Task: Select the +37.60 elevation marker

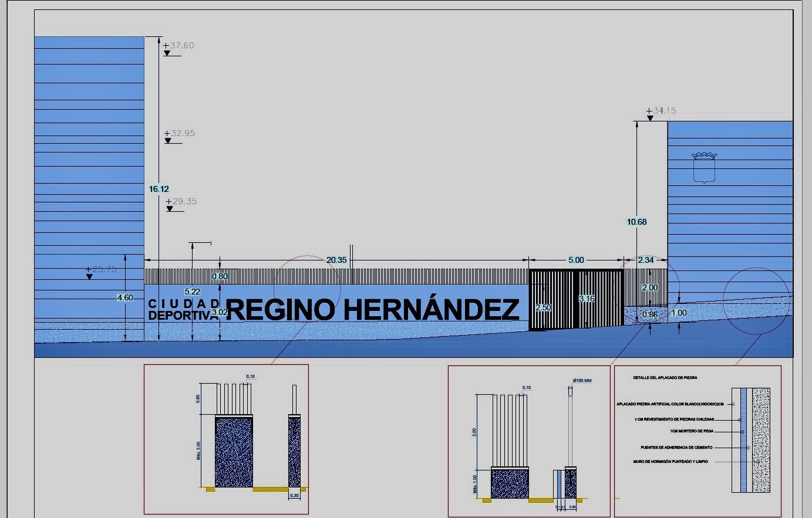Action: pyautogui.click(x=178, y=46)
